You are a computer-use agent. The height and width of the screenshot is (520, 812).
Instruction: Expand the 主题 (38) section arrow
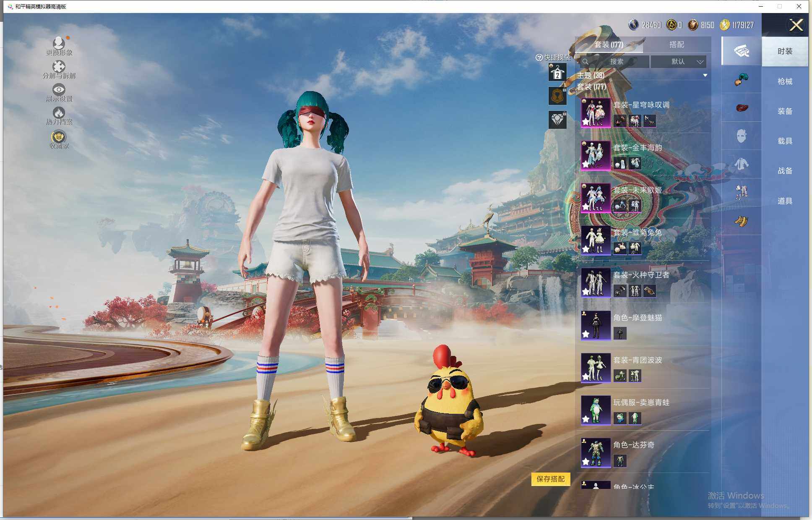[705, 76]
